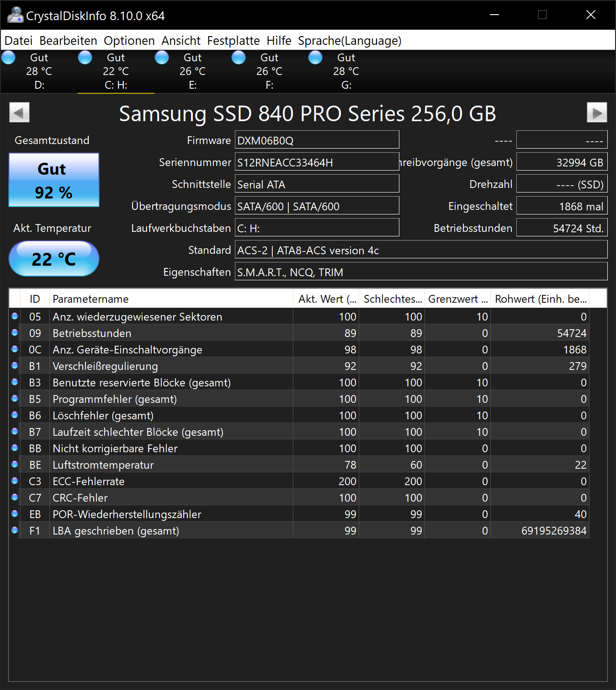This screenshot has height=690, width=616.
Task: Select the LBA geschrieben (gesamt) row
Action: (x=299, y=530)
